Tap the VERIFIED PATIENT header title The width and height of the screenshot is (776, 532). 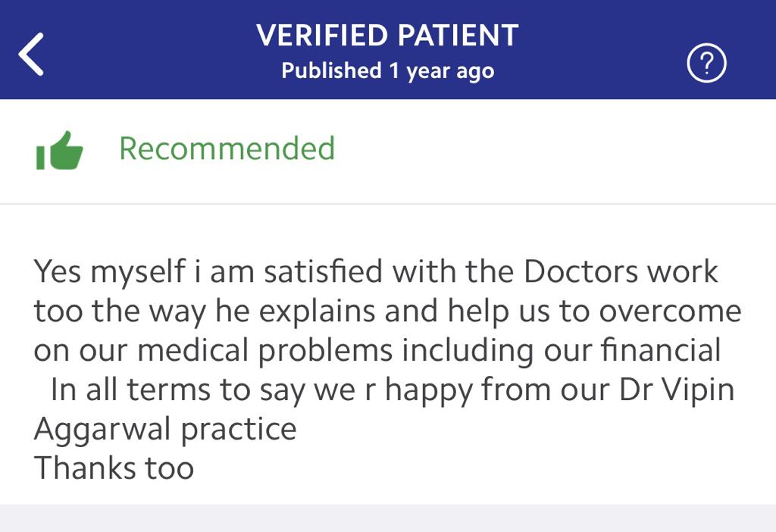point(387,36)
